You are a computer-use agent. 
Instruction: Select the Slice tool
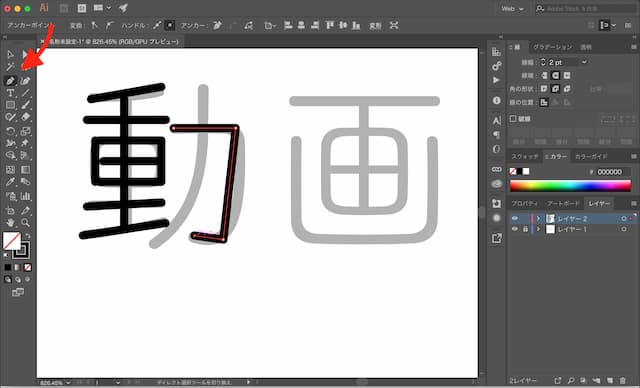[25, 211]
